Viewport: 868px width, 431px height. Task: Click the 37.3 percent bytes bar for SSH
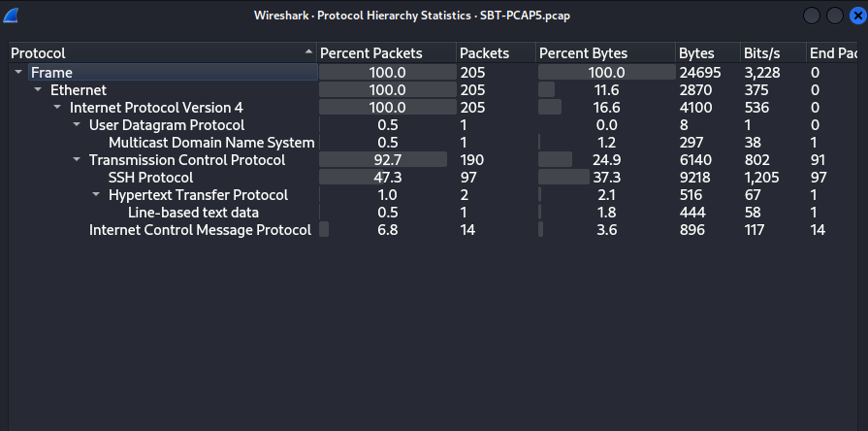tap(607, 178)
